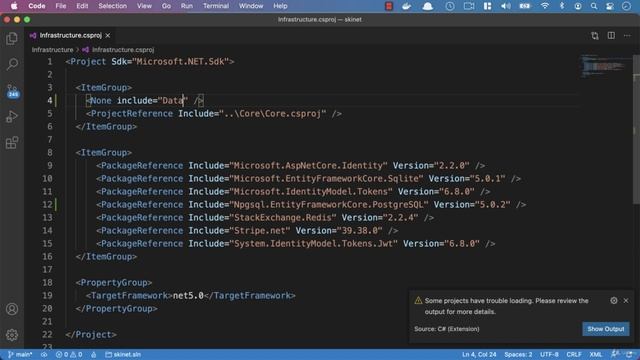Dismiss the projects trouble loading notification
Image resolution: width=640 pixels, height=360 pixels.
click(x=626, y=300)
